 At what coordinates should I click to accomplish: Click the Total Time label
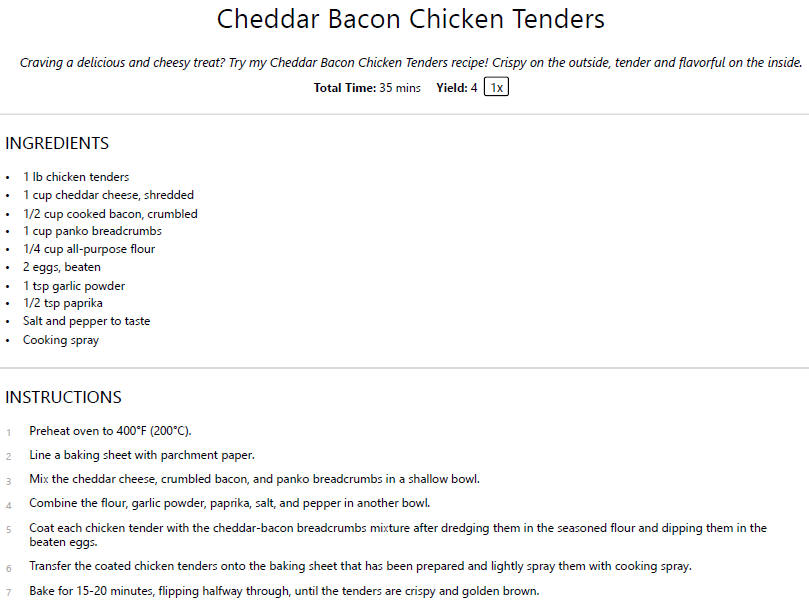point(345,88)
